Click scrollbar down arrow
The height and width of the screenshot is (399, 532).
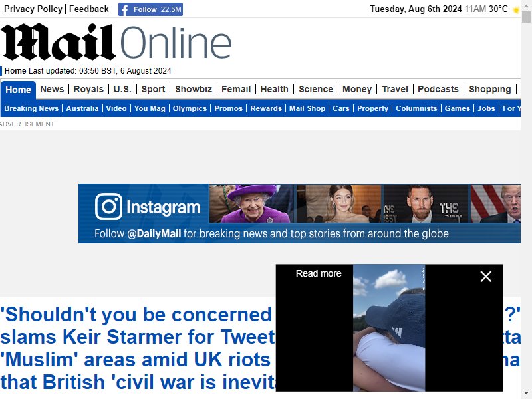click(x=526, y=394)
